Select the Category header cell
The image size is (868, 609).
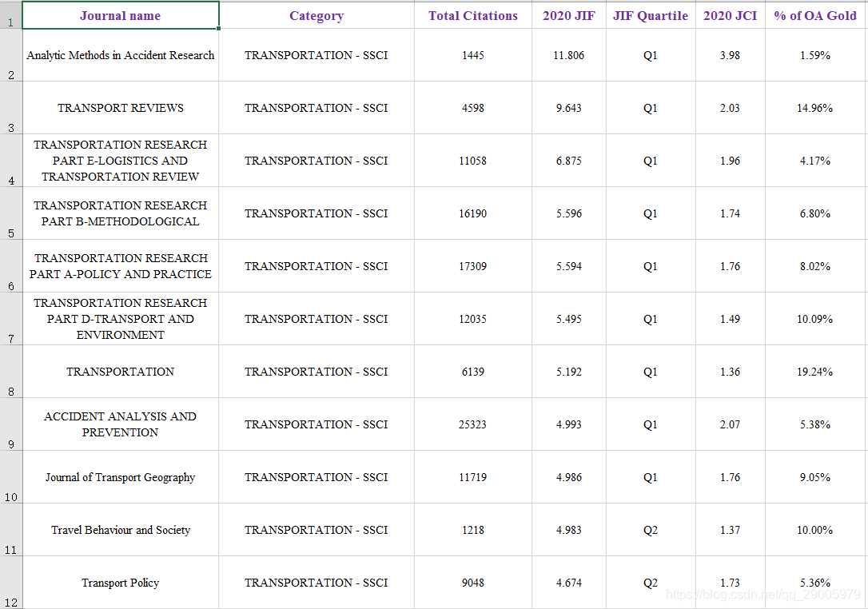(316, 15)
